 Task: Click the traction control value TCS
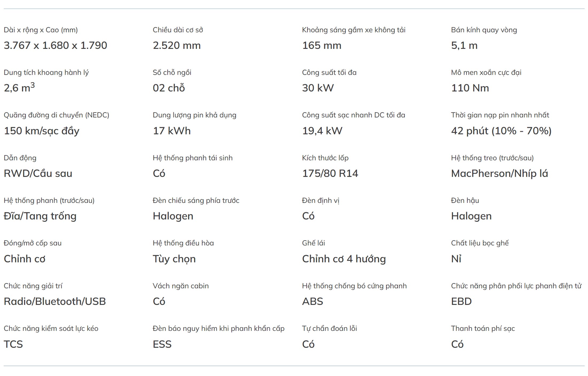(13, 344)
